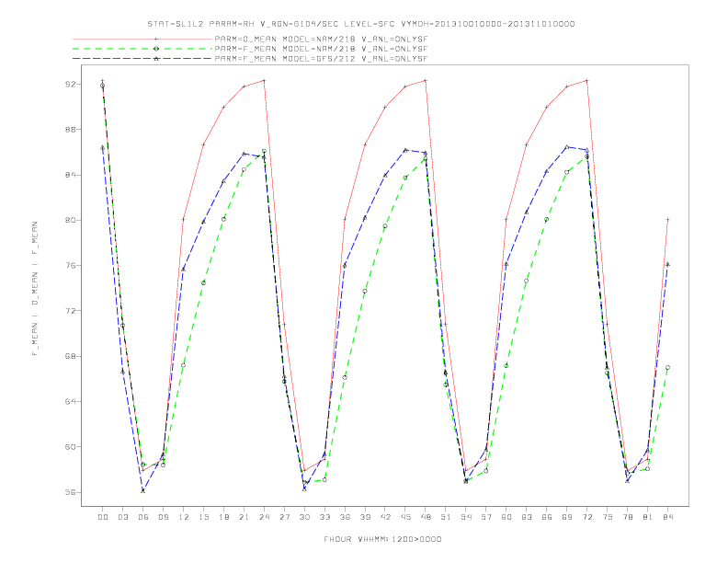Click the vertical axis label 'F_MEAN | O_MEAN | F_MEAN'

tap(35, 289)
